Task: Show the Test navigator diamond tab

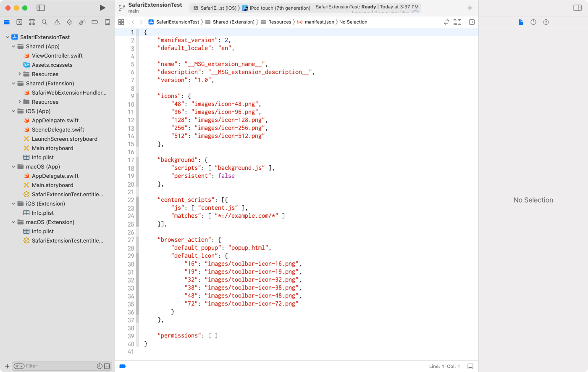Action: 70,22
